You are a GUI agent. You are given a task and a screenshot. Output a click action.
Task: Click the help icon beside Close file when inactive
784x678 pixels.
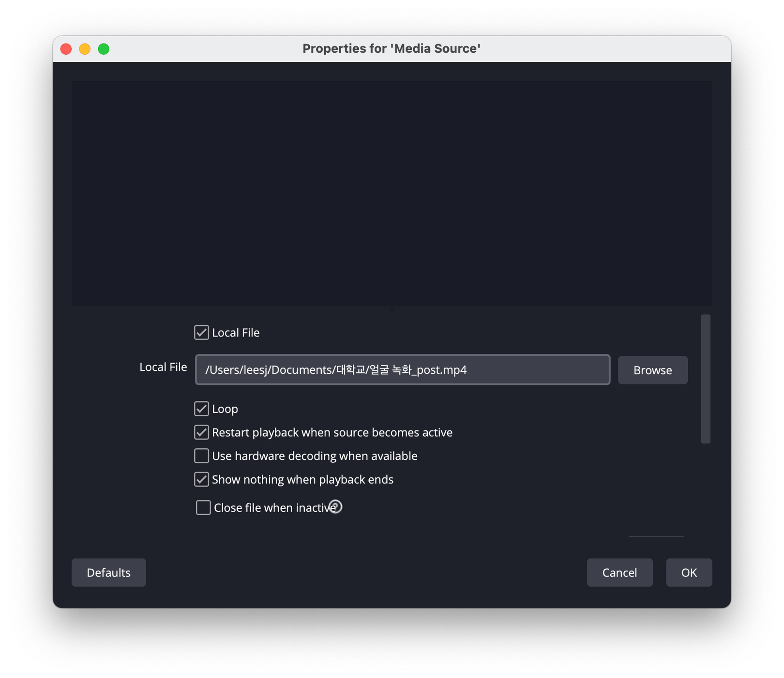(335, 507)
